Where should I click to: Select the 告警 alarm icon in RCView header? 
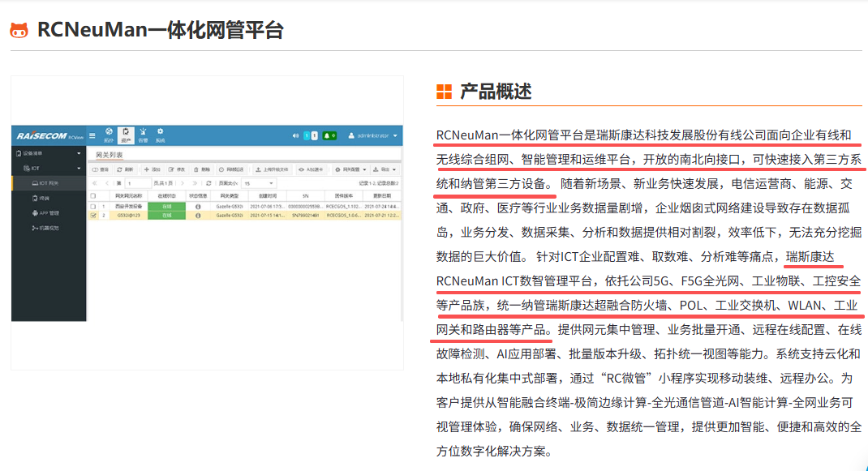click(x=143, y=135)
